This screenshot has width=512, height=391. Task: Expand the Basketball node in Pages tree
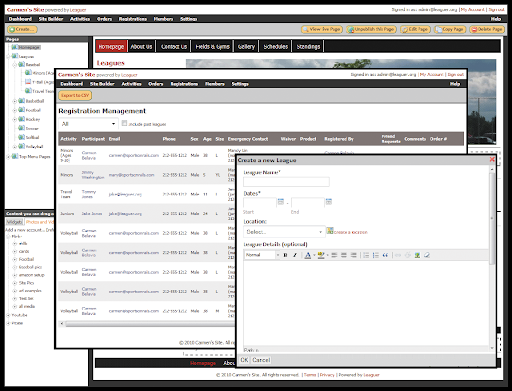pos(14,101)
